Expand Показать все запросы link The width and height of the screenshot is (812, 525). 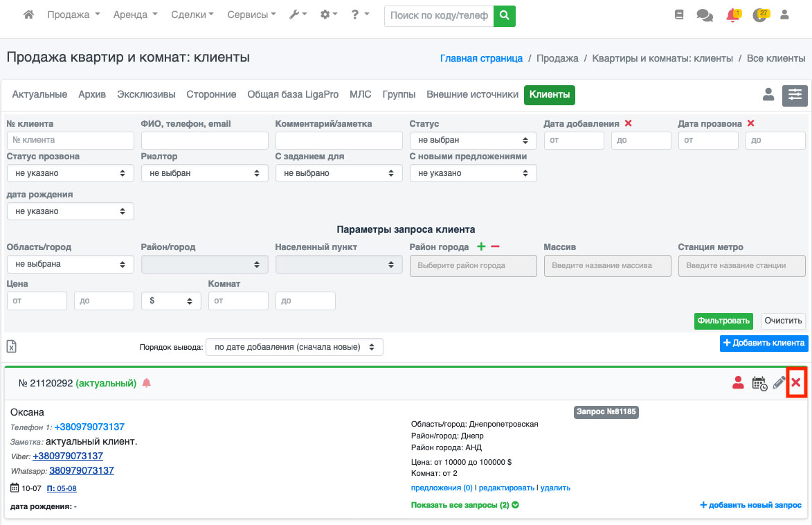pyautogui.click(x=465, y=505)
